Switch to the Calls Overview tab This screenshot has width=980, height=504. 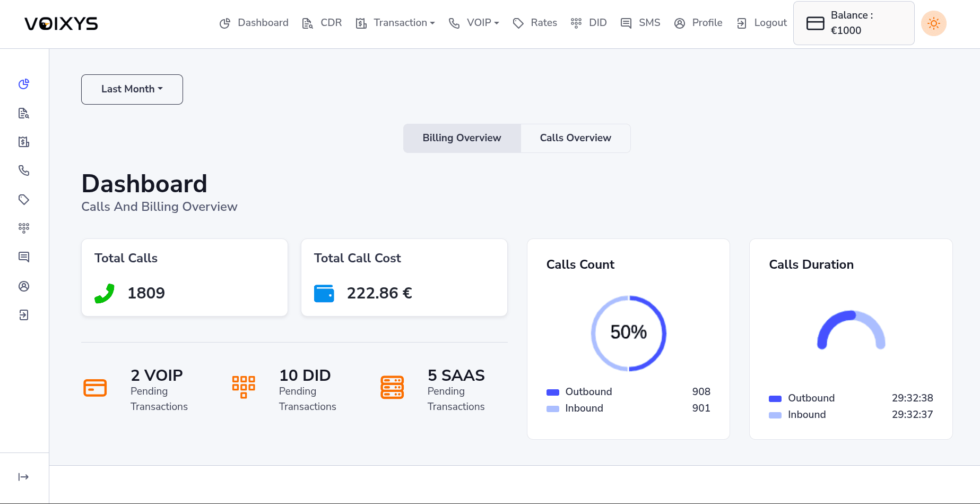576,138
